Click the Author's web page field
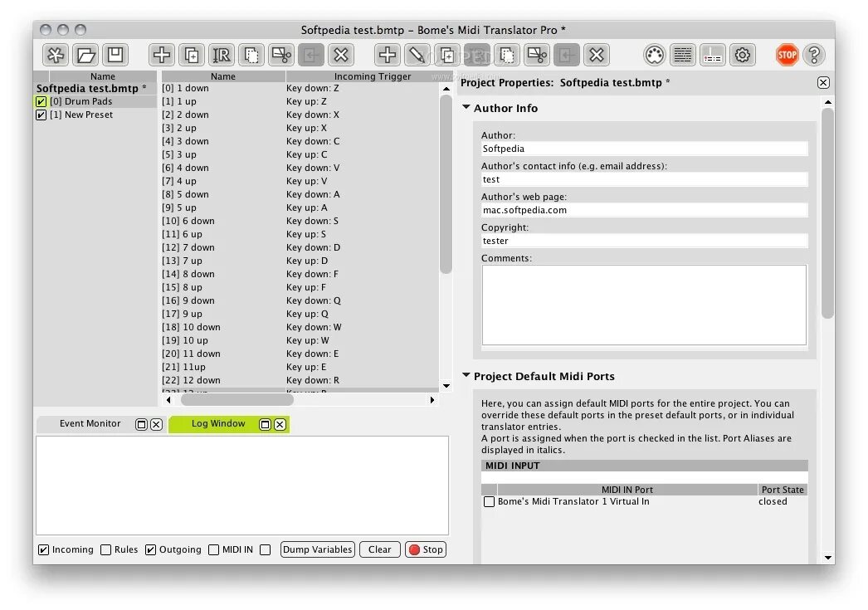The width and height of the screenshot is (868, 610). 644,210
